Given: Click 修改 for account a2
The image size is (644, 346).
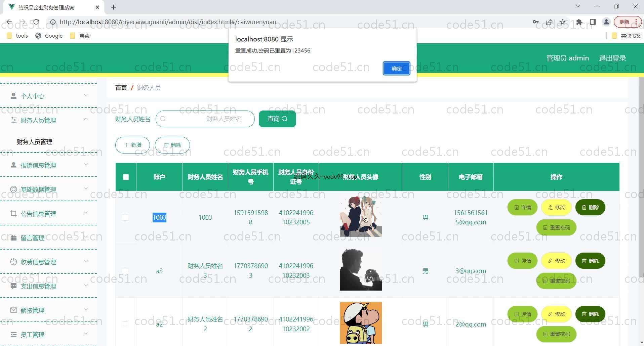Looking at the screenshot, I should (557, 314).
